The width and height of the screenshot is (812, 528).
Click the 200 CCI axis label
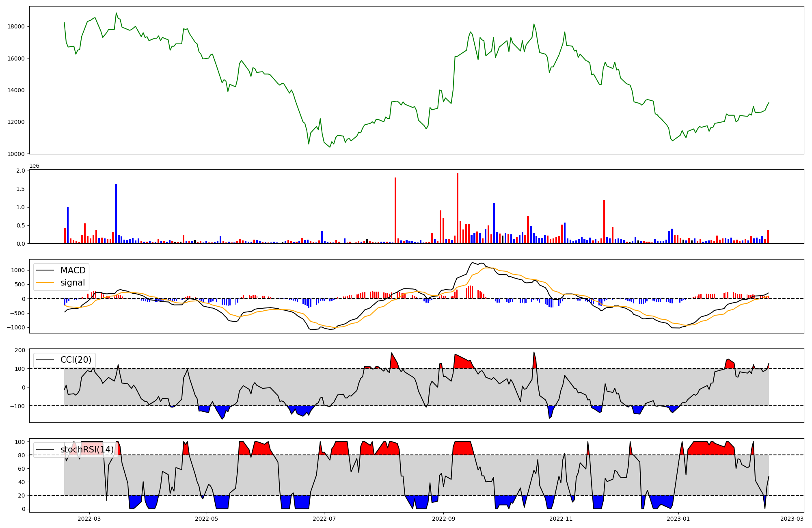tap(20, 350)
